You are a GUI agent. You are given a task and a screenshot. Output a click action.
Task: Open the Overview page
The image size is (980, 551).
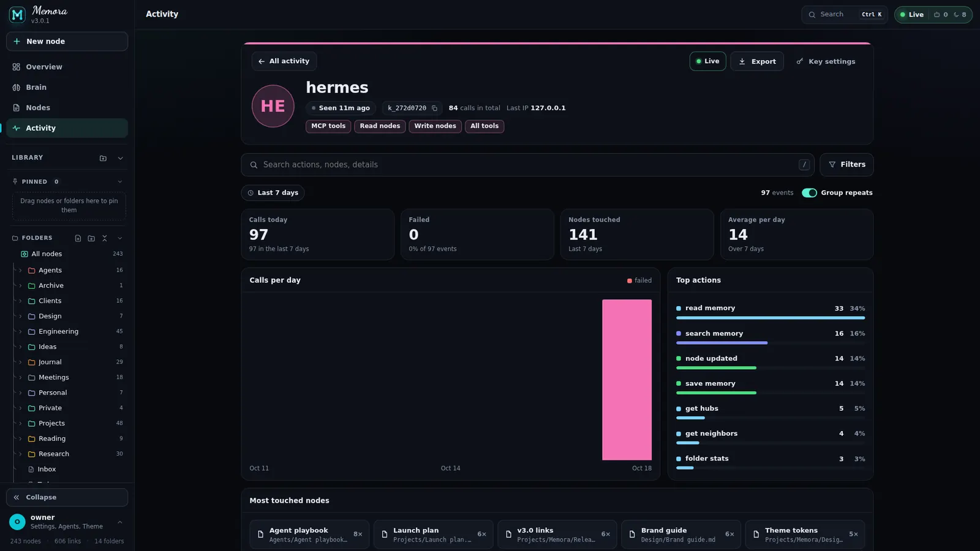click(x=67, y=67)
